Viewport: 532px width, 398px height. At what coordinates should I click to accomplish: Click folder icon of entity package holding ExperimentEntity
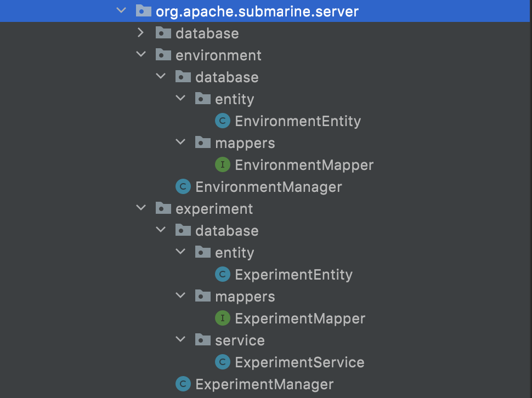(203, 252)
